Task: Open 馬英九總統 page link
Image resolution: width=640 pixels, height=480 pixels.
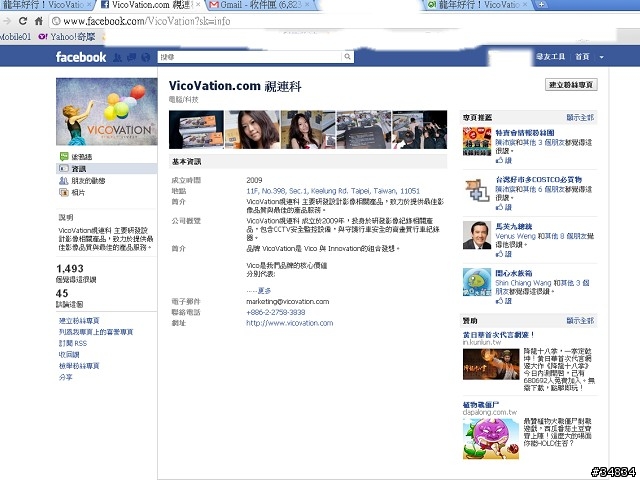Action: 514,227
